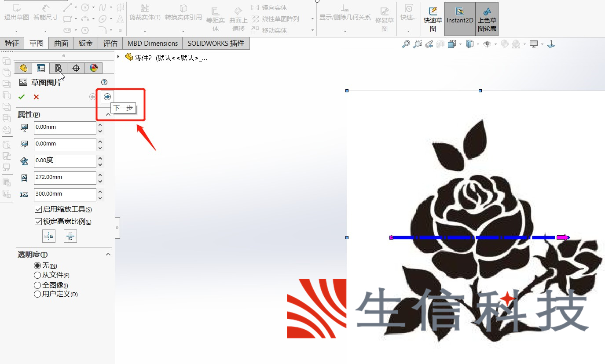Image resolution: width=605 pixels, height=364 pixels.
Task: Click the Section View icon
Action: pos(440,44)
